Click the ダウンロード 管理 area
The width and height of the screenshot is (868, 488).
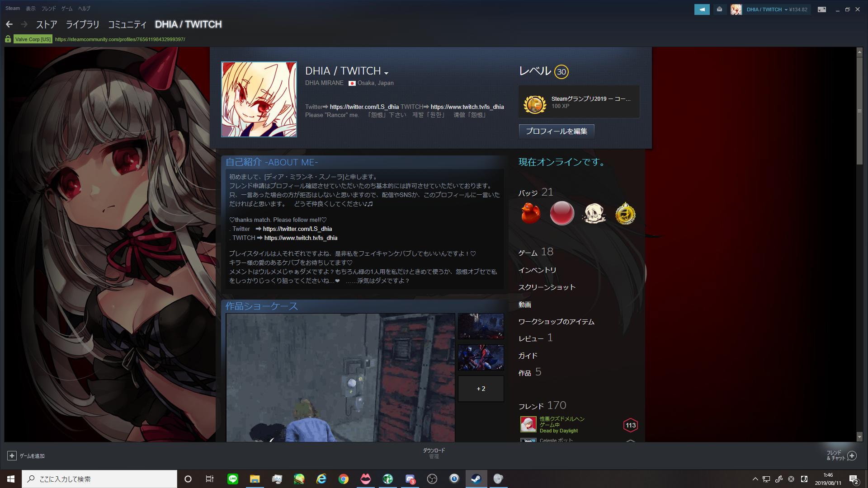pos(434,453)
